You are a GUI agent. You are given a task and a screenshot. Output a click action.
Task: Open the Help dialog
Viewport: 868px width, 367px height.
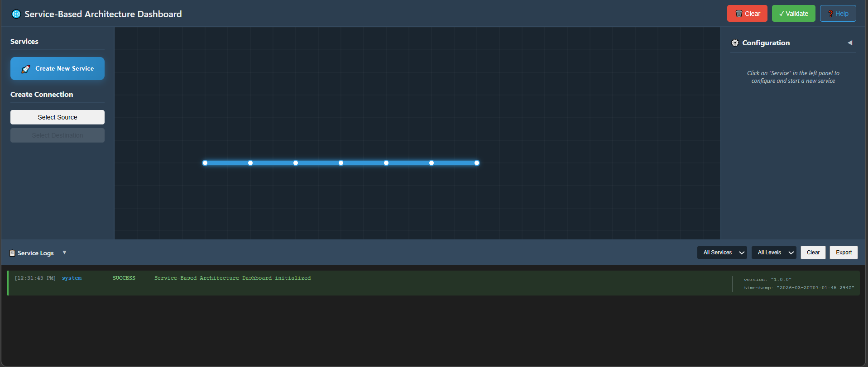pos(838,14)
